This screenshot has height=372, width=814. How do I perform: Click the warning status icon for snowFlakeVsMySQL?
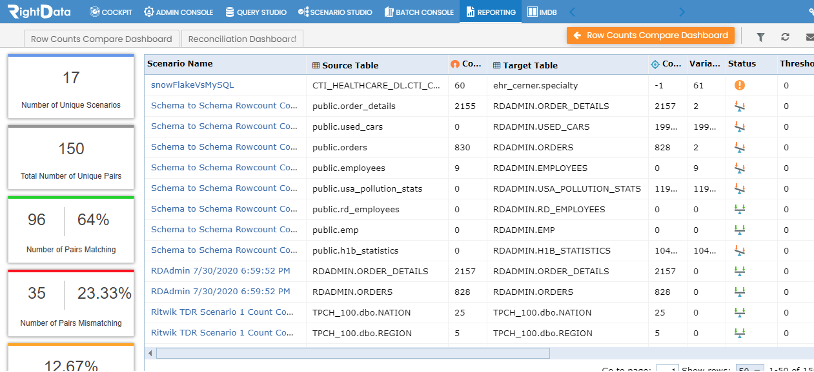coord(740,85)
